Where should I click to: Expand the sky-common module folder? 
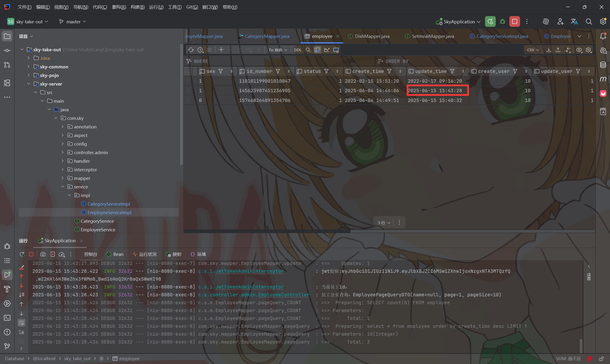[28, 67]
